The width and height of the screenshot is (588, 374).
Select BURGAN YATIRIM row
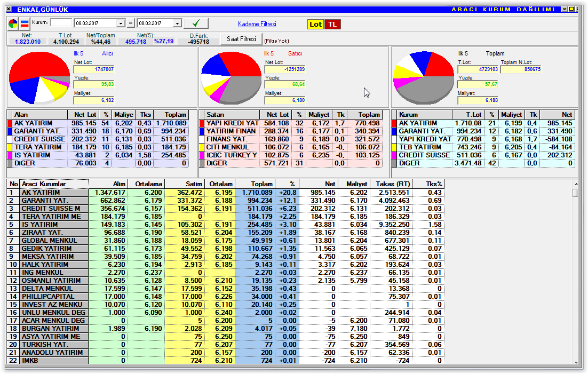coord(225,329)
